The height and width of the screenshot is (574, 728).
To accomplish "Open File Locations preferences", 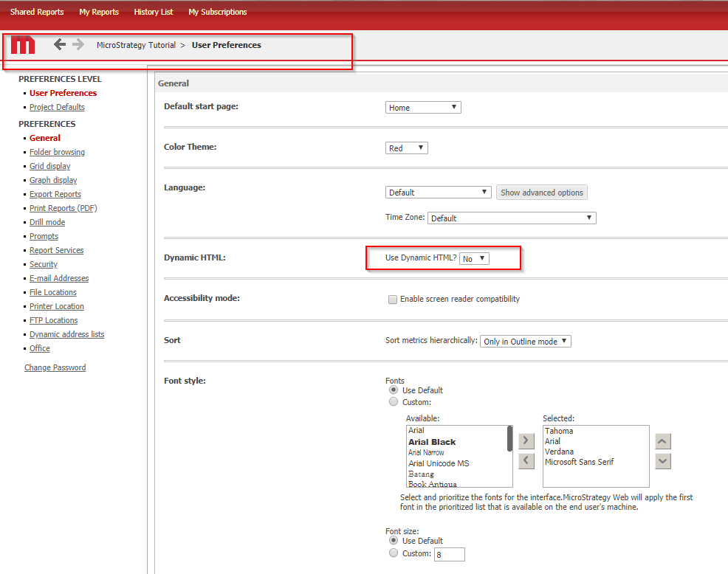I will 53,292.
